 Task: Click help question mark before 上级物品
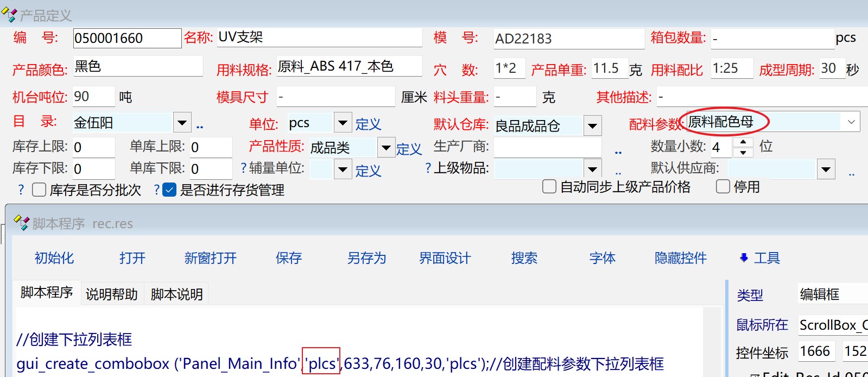tap(428, 168)
